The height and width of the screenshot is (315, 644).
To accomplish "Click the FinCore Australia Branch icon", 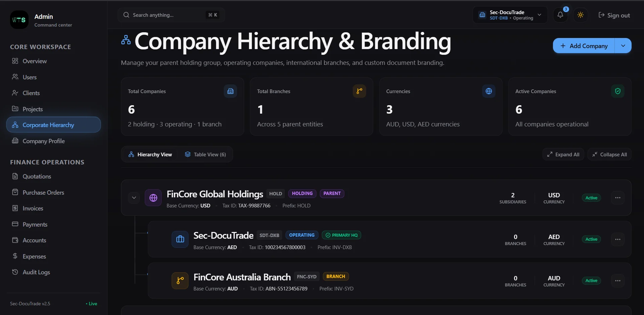I will point(180,280).
